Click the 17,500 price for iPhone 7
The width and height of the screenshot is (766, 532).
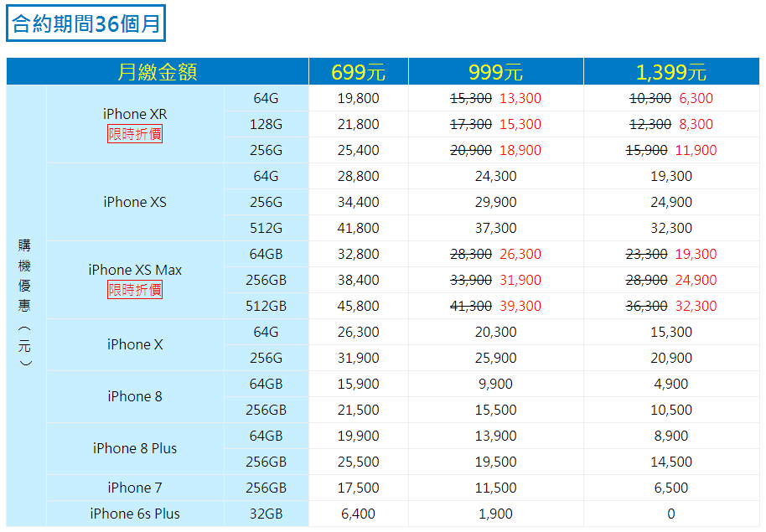[358, 488]
